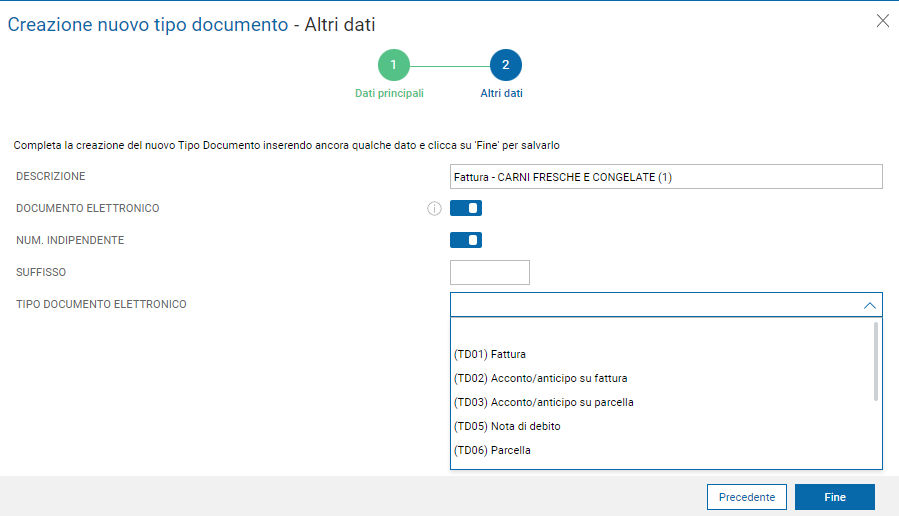Focus the Descrizione input field
The image size is (899, 516).
pos(666,177)
